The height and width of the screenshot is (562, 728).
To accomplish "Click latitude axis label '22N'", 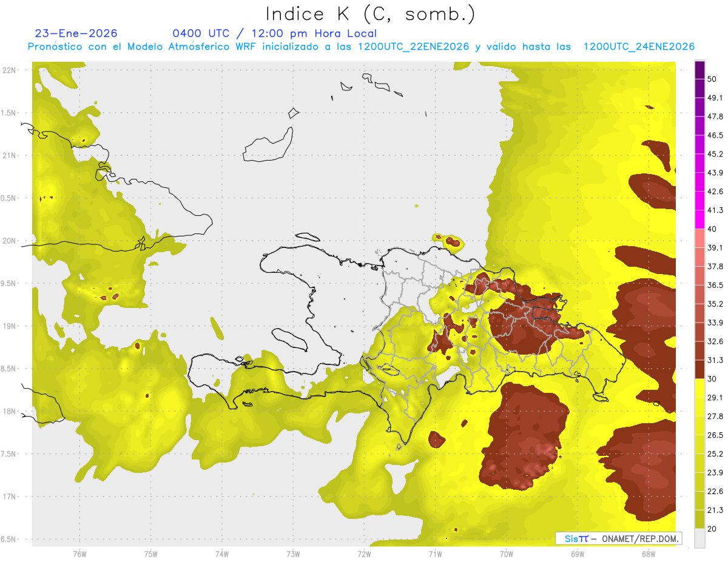I will [8, 70].
